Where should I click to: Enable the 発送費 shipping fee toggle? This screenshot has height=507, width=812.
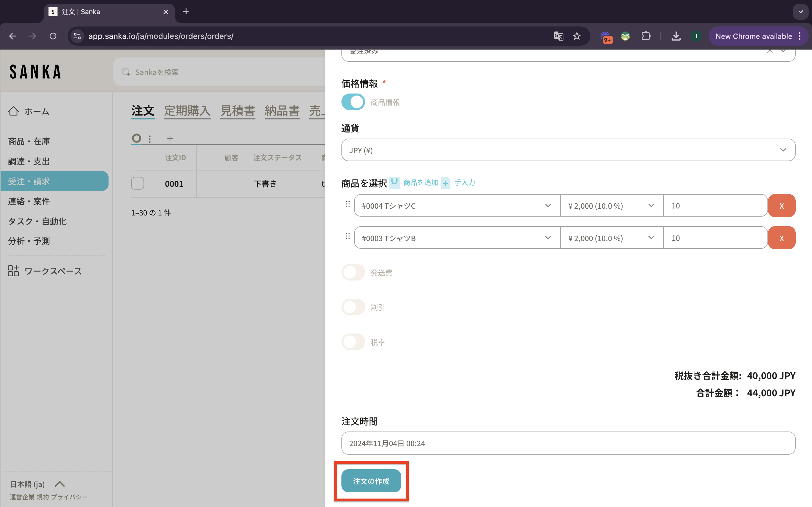tap(353, 272)
